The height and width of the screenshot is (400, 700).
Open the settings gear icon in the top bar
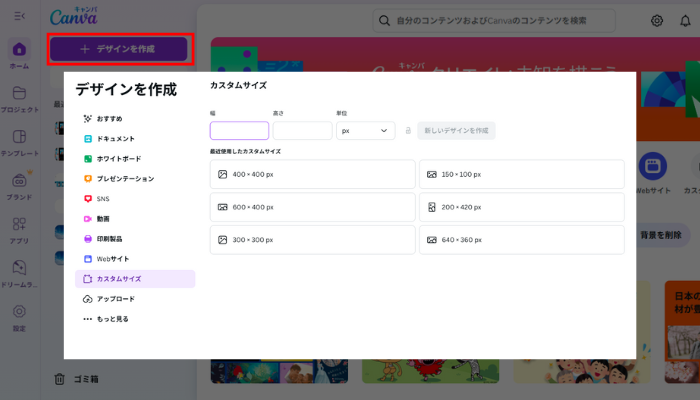[657, 21]
